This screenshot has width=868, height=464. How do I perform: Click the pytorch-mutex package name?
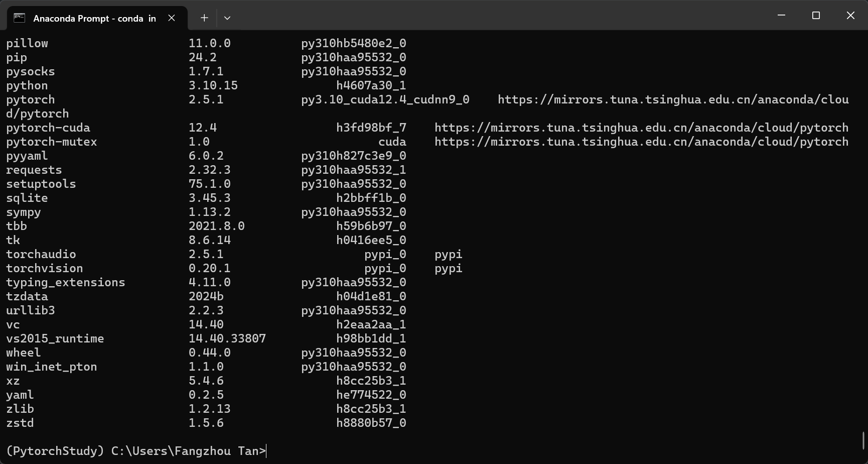pos(52,142)
